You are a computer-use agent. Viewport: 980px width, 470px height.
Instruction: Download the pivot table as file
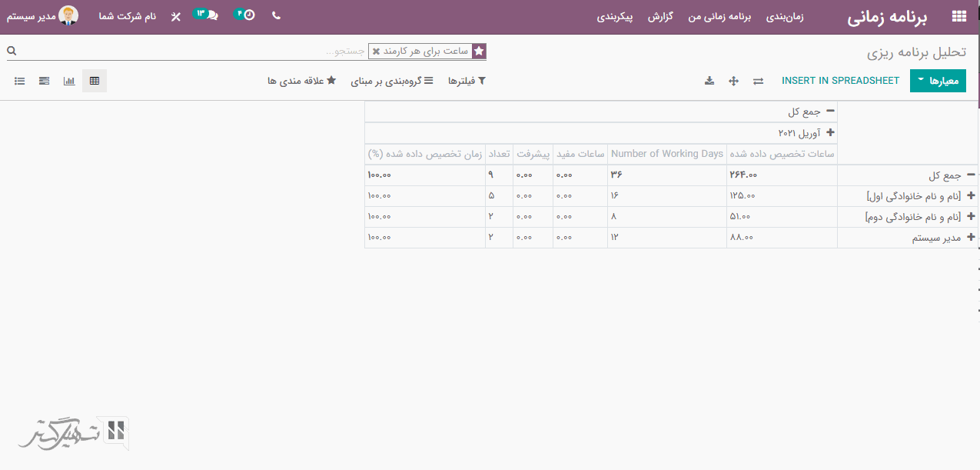pos(709,81)
